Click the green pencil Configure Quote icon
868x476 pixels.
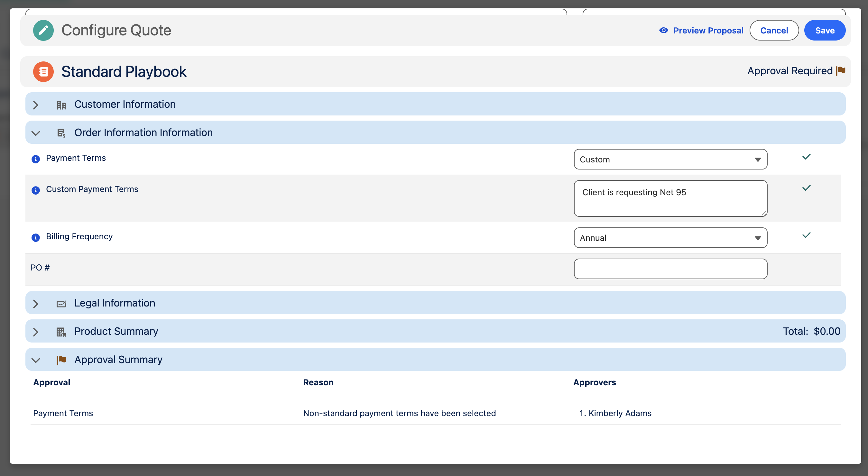(43, 30)
